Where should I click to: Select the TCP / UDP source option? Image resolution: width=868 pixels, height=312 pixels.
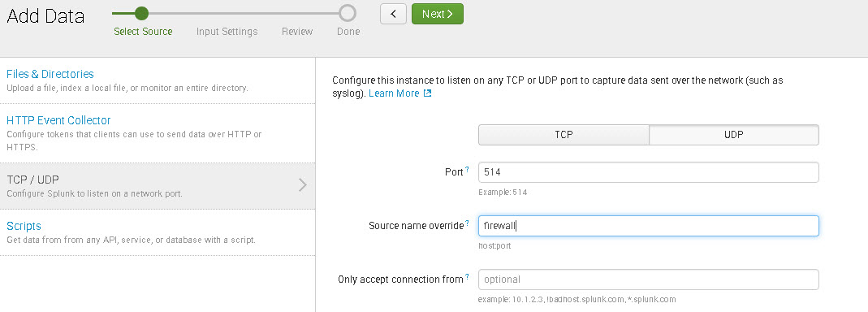pos(158,186)
